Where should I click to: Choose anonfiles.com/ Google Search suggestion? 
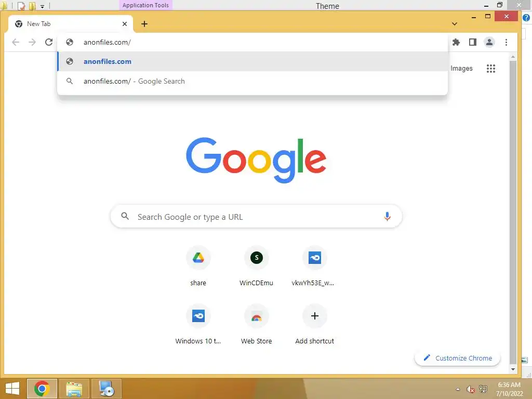tap(252, 81)
